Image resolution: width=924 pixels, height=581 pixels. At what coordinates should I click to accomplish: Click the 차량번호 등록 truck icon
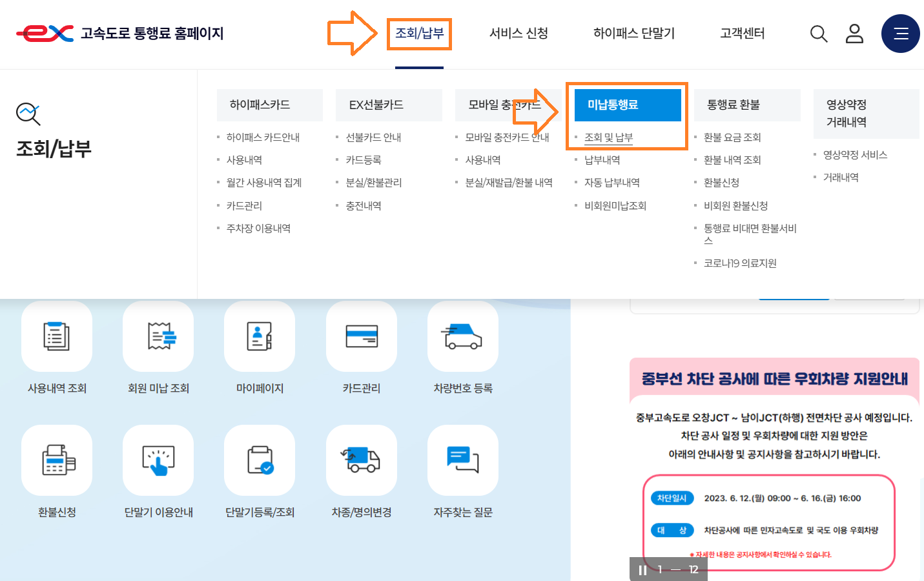point(462,336)
